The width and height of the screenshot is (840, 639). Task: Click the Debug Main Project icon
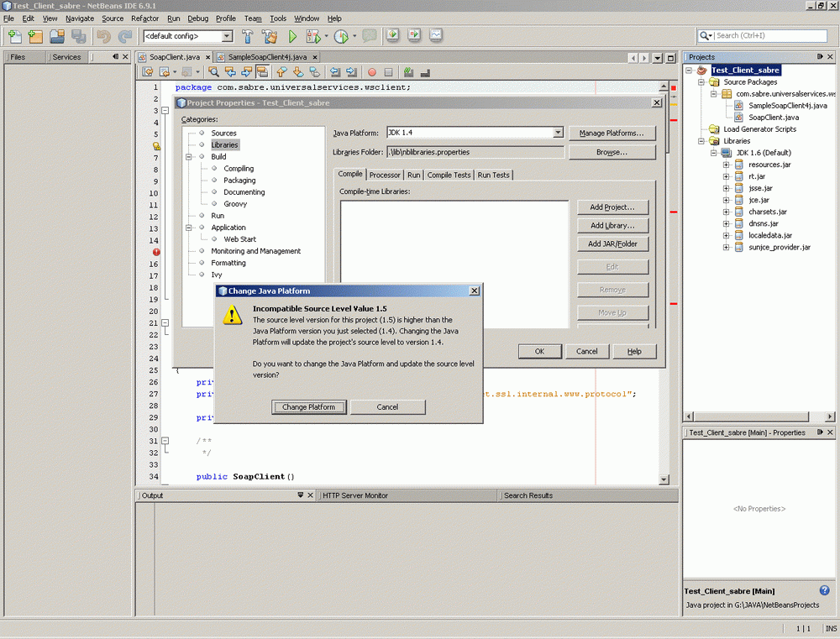point(312,36)
